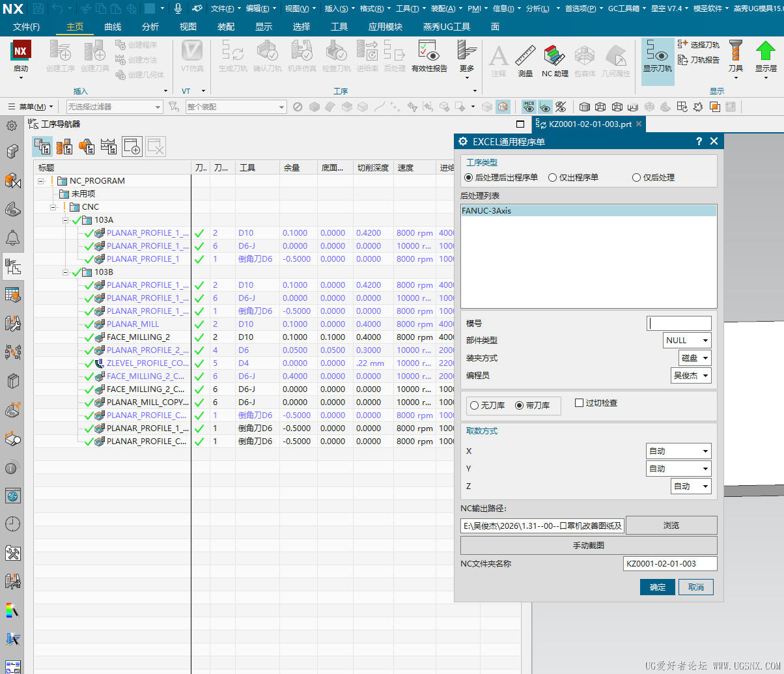Select the FACE_MILLING_2 operation in tree
Viewport: 784px width, 674px height.
(138, 337)
